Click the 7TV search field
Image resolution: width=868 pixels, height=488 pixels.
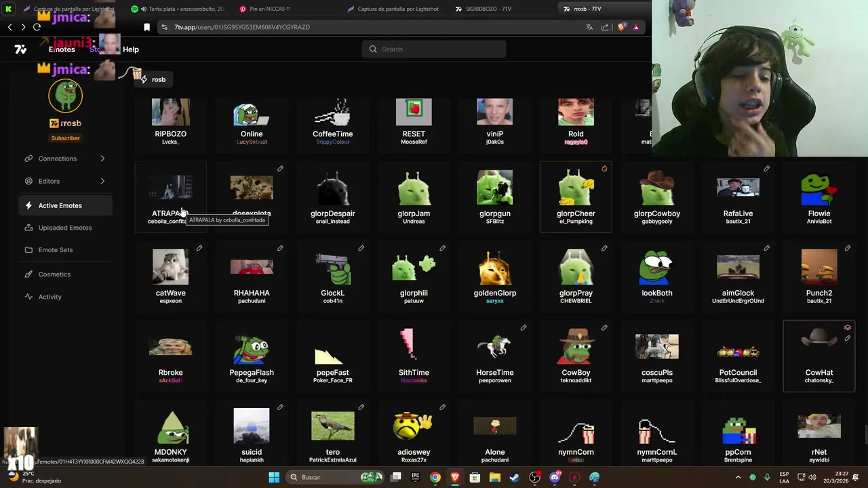pos(434,49)
